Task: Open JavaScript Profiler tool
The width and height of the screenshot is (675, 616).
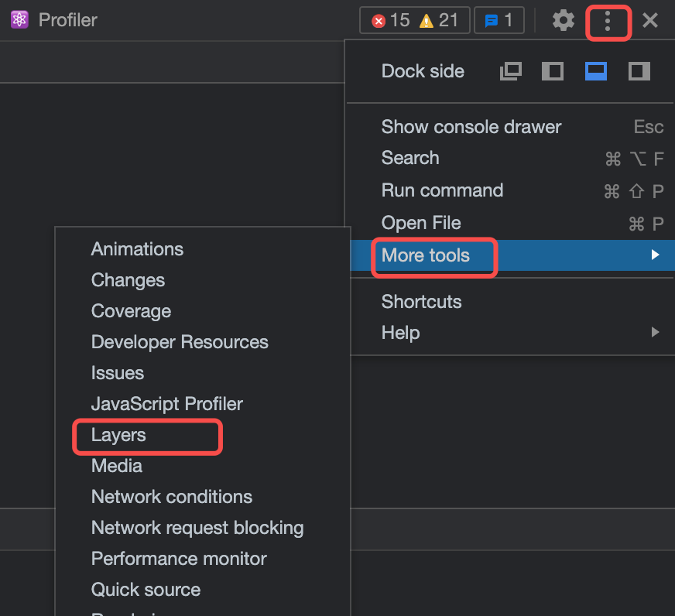Action: tap(203, 404)
